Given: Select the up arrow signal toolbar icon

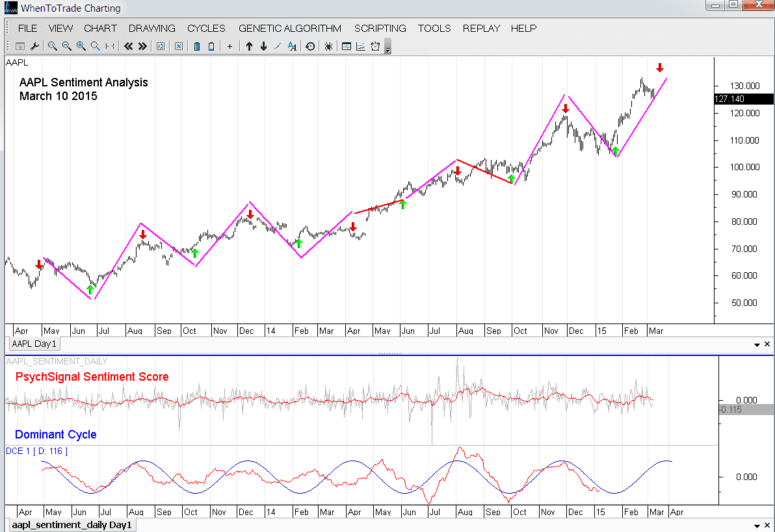Looking at the screenshot, I should coord(248,45).
